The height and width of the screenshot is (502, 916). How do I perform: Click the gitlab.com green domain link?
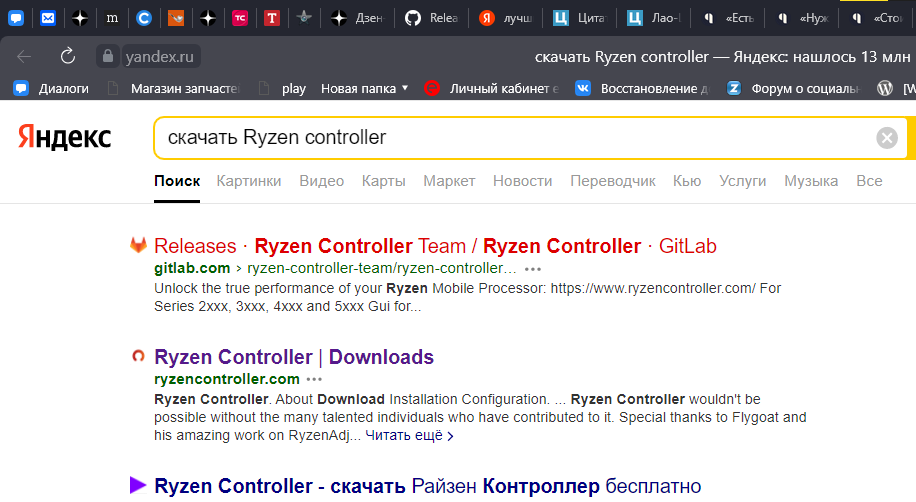click(192, 268)
